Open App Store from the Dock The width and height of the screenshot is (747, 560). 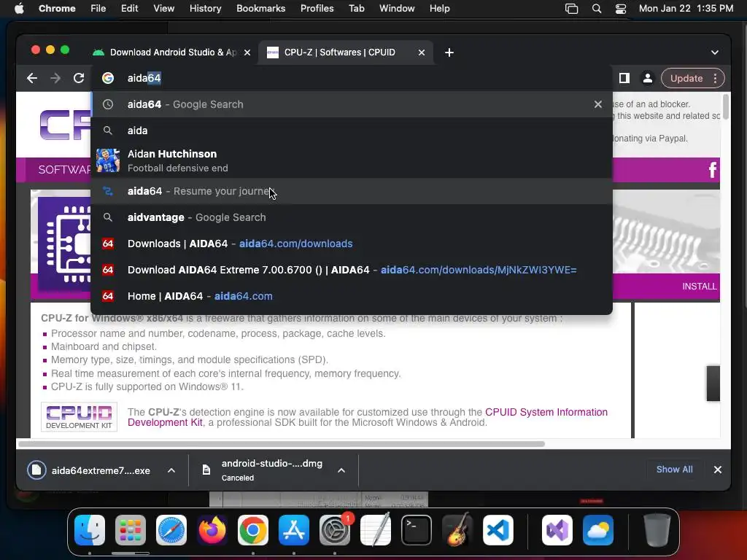294,530
